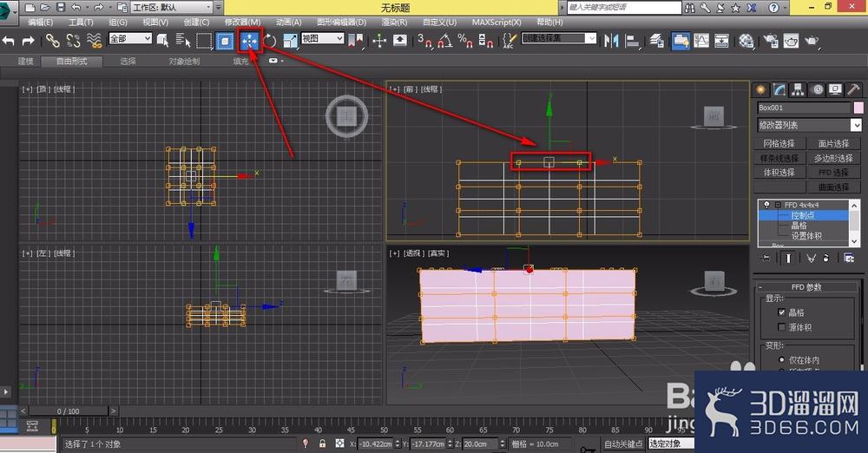Open the named selection sets dropdown
This screenshot has height=453, width=868.
(559, 38)
